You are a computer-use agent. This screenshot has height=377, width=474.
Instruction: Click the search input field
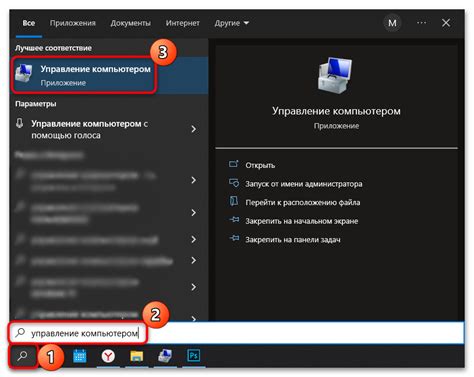237,333
